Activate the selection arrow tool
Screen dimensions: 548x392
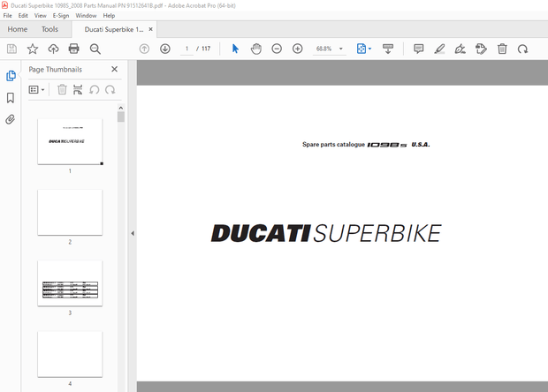235,49
